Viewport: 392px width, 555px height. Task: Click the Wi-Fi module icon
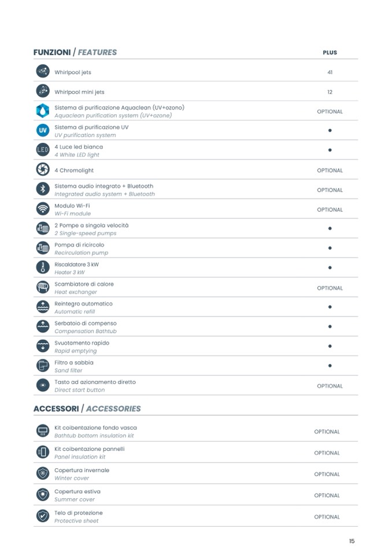click(43, 209)
